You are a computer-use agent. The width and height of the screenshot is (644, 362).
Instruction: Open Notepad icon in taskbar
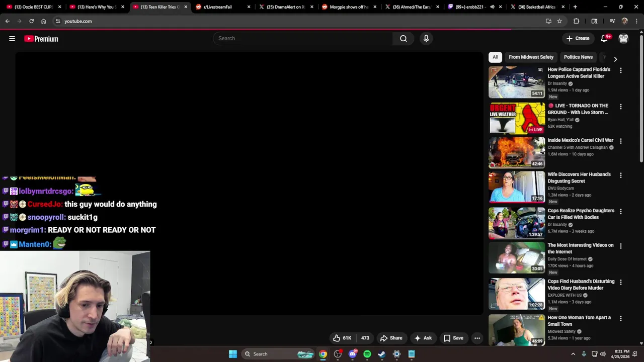412,354
